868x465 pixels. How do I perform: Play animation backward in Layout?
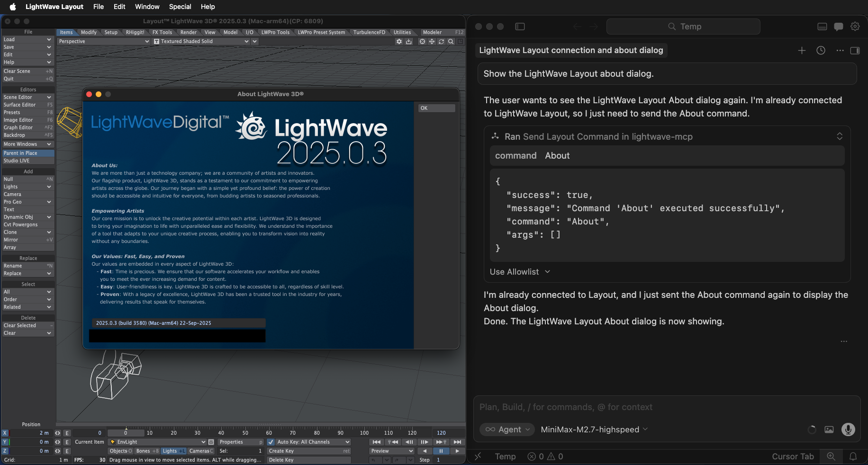click(x=425, y=451)
